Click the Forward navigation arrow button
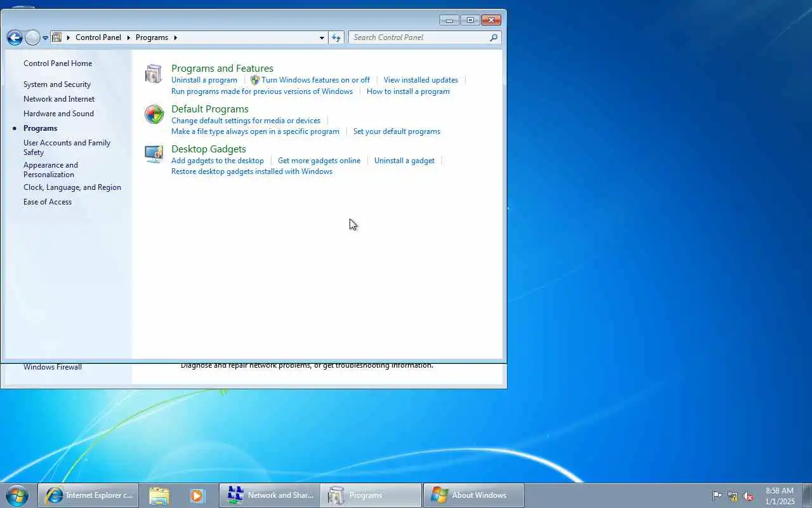 point(32,37)
